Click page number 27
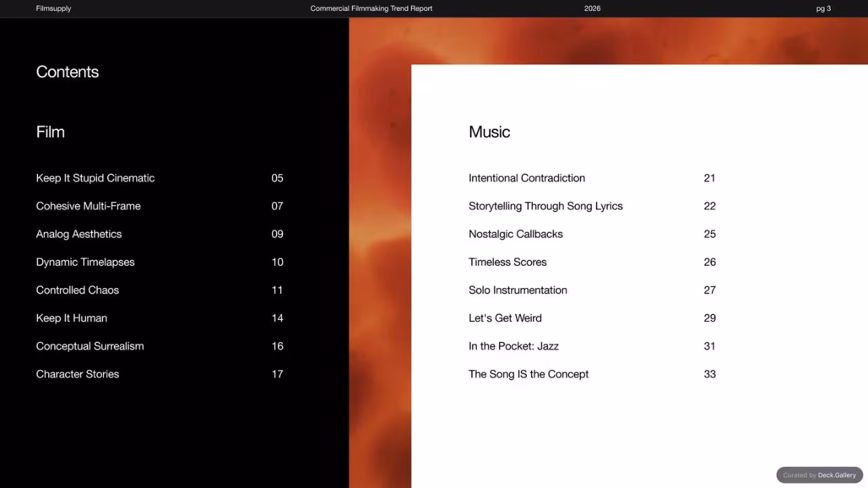The width and height of the screenshot is (868, 488). (709, 290)
